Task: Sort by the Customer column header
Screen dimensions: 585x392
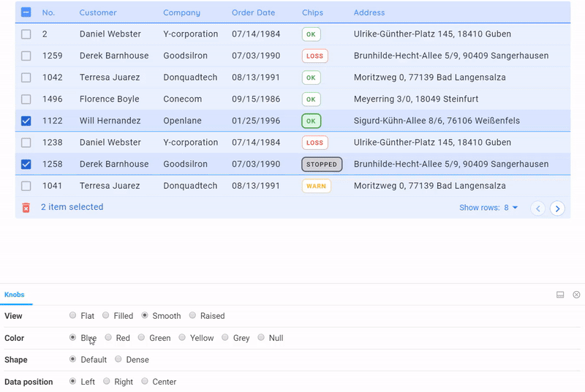Action: (98, 12)
